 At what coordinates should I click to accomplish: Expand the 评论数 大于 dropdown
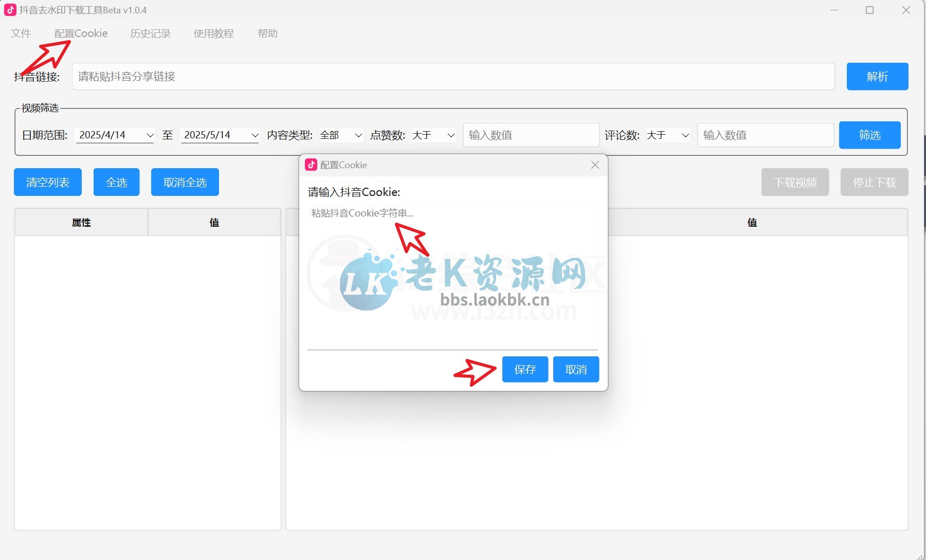tap(668, 135)
